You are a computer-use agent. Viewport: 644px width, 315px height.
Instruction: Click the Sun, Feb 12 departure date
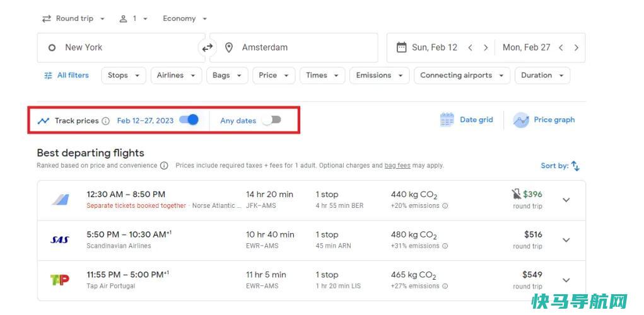pos(435,48)
